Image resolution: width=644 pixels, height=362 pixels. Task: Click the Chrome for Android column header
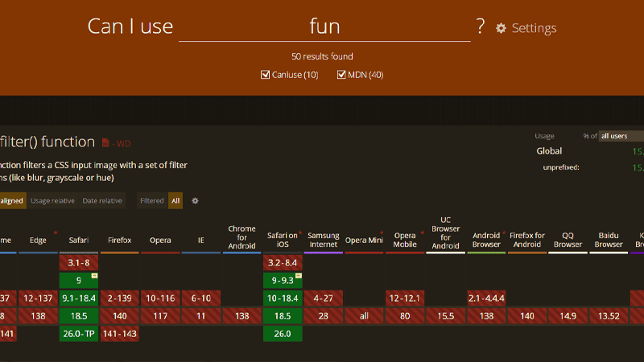(x=242, y=237)
